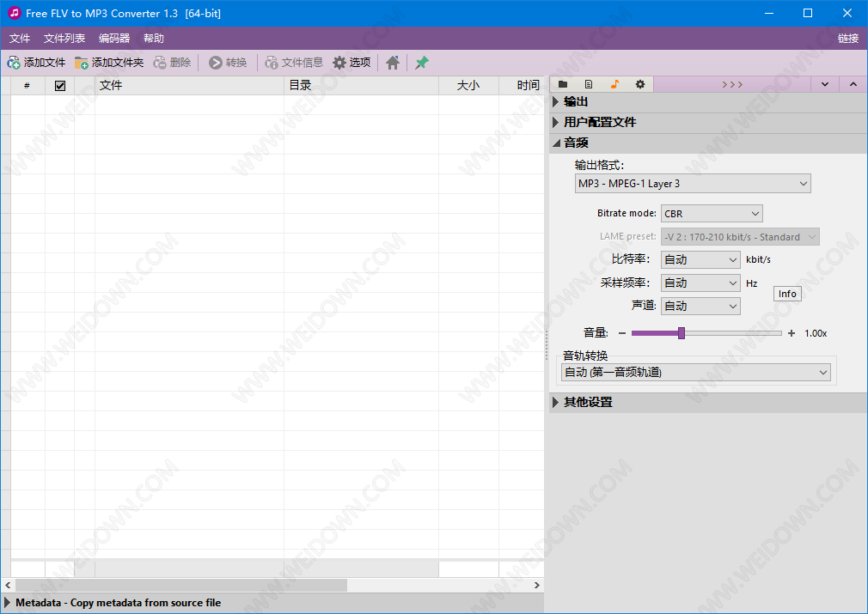
Task: Click the green pin icon
Action: pos(422,63)
